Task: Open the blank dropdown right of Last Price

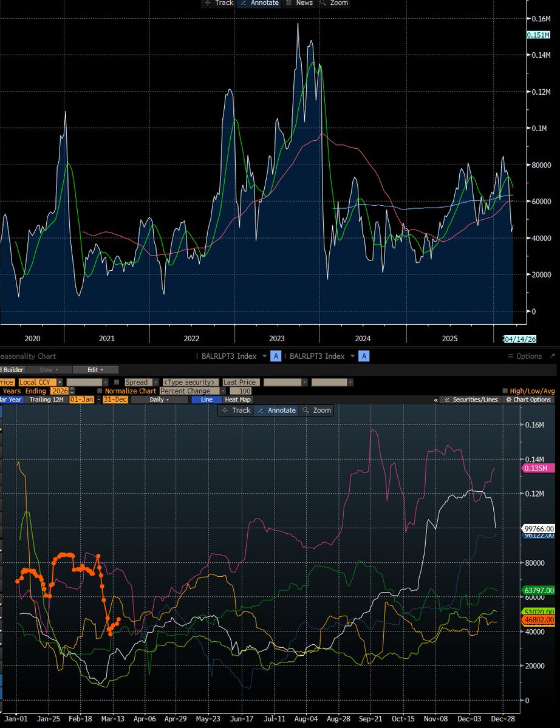Action: [x=285, y=382]
